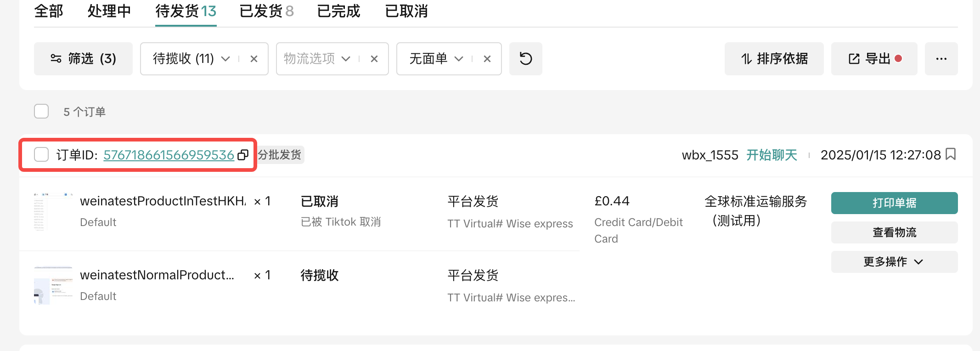
Task: Bookmark the order with flag icon
Action: pos(951,154)
